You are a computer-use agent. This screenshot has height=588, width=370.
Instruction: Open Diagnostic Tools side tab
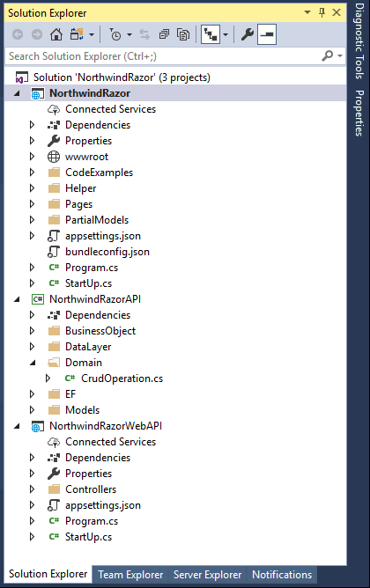point(359,40)
